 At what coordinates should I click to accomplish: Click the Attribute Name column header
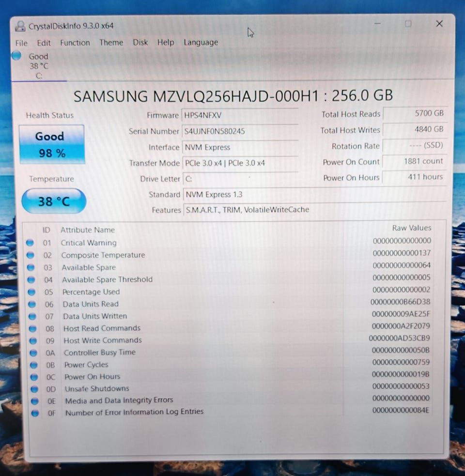(88, 230)
